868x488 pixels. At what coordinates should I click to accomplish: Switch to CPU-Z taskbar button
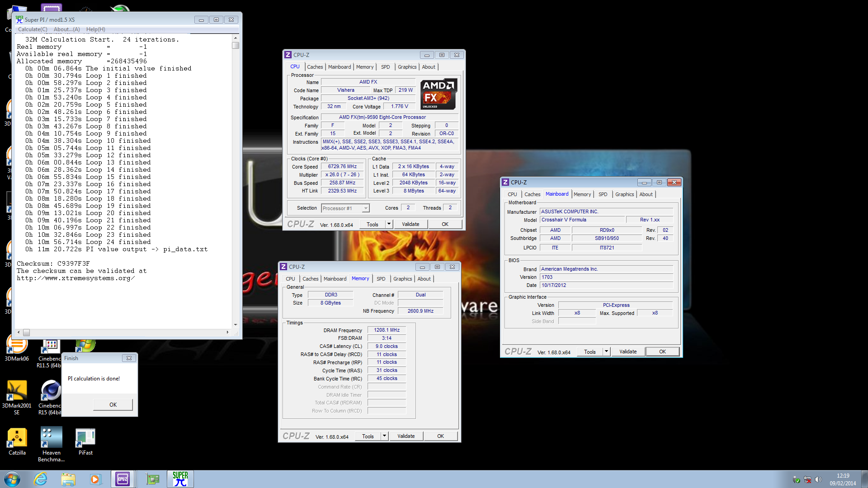(x=123, y=479)
